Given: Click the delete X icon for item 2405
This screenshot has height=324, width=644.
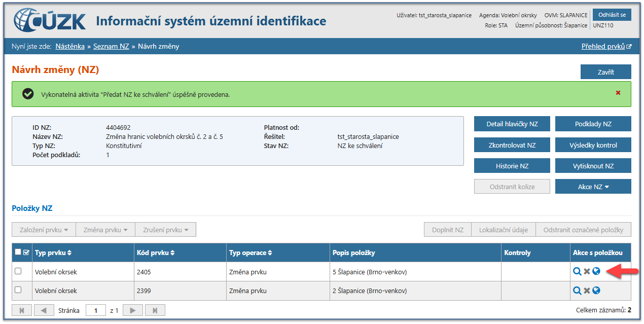Looking at the screenshot, I should click(x=587, y=272).
